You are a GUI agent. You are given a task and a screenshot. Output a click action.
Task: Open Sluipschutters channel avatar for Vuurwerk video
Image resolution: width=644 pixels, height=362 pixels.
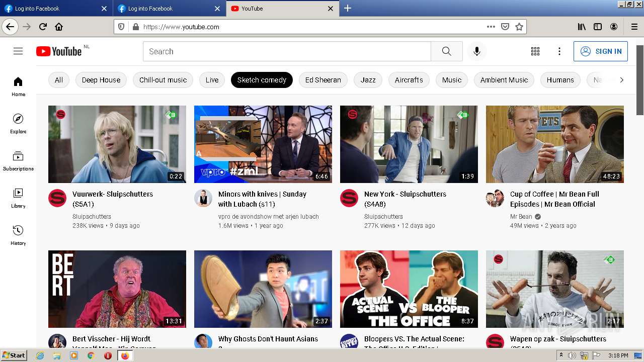[x=57, y=198]
